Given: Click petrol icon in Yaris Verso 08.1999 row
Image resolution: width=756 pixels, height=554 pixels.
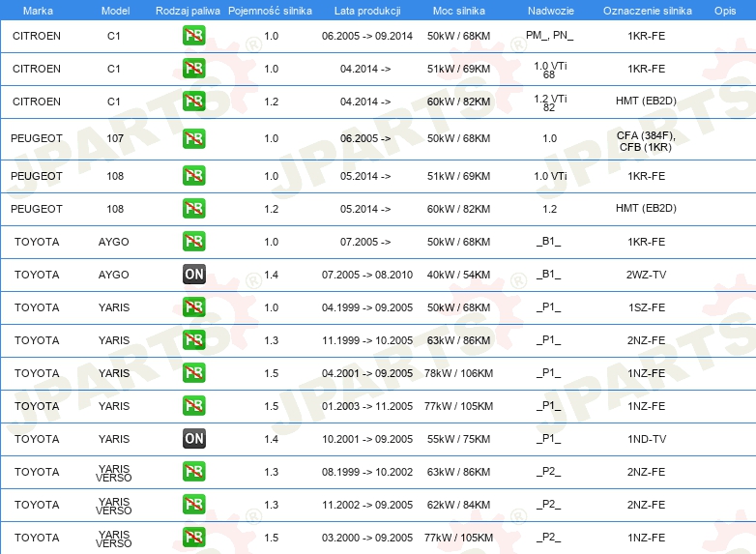Looking at the screenshot, I should point(193,472).
